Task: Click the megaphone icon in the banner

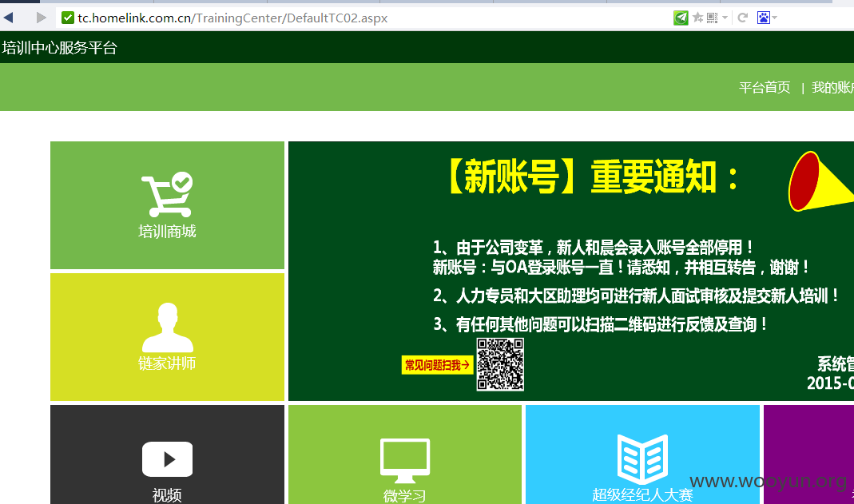Action: (x=820, y=182)
